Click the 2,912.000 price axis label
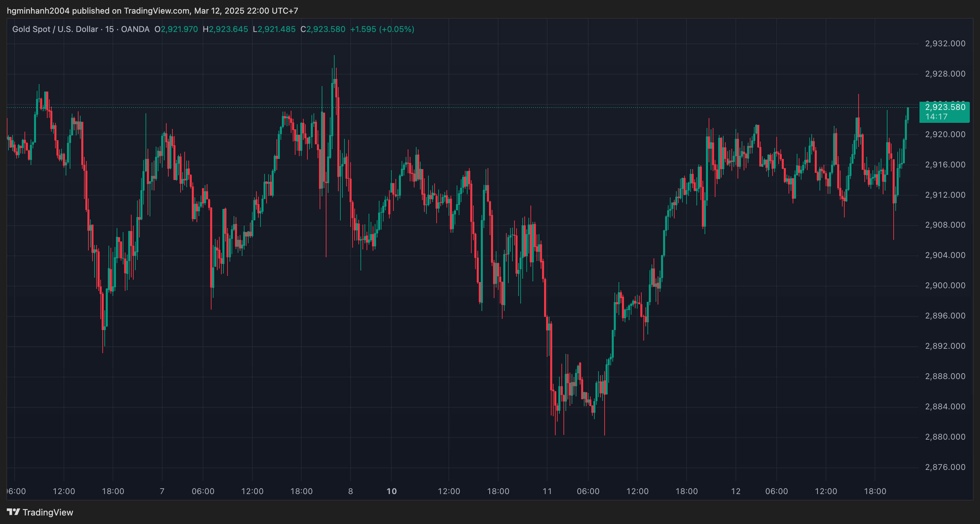The height and width of the screenshot is (524, 980). click(x=945, y=195)
